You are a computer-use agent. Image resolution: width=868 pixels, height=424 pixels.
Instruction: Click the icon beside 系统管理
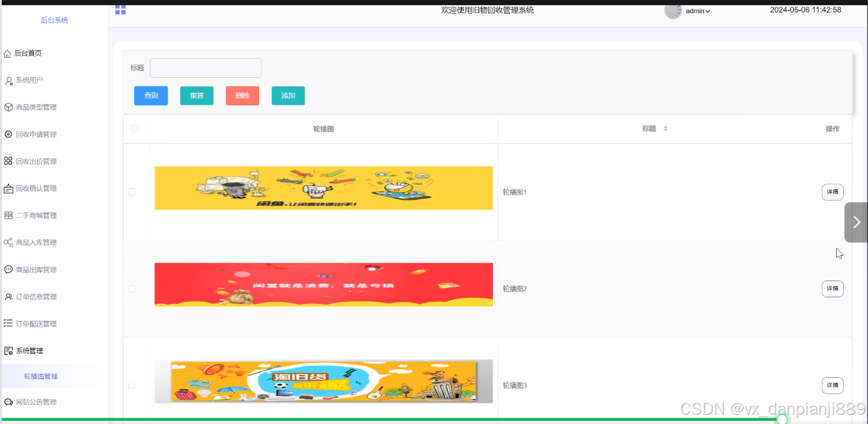tap(8, 351)
